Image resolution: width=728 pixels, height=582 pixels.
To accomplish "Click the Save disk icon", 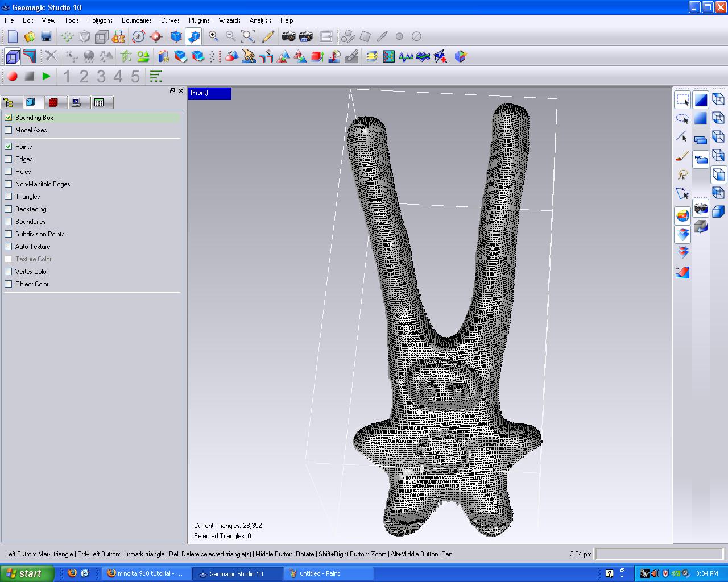I will click(x=46, y=36).
